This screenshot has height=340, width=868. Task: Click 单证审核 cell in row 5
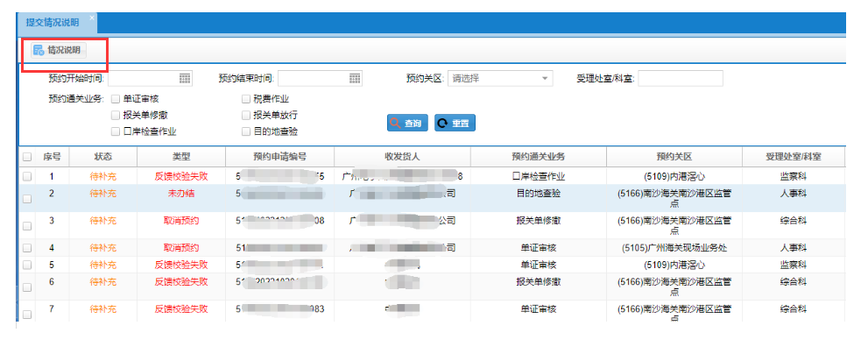click(x=539, y=265)
